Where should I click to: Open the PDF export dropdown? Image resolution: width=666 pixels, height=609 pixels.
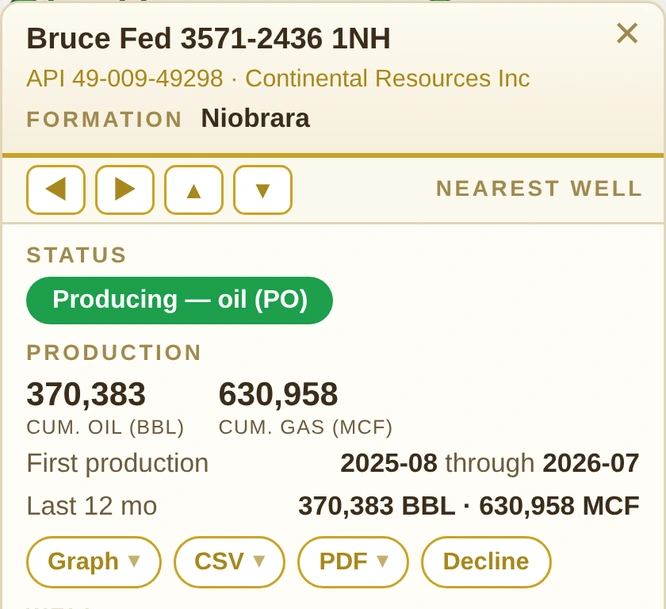coord(353,562)
